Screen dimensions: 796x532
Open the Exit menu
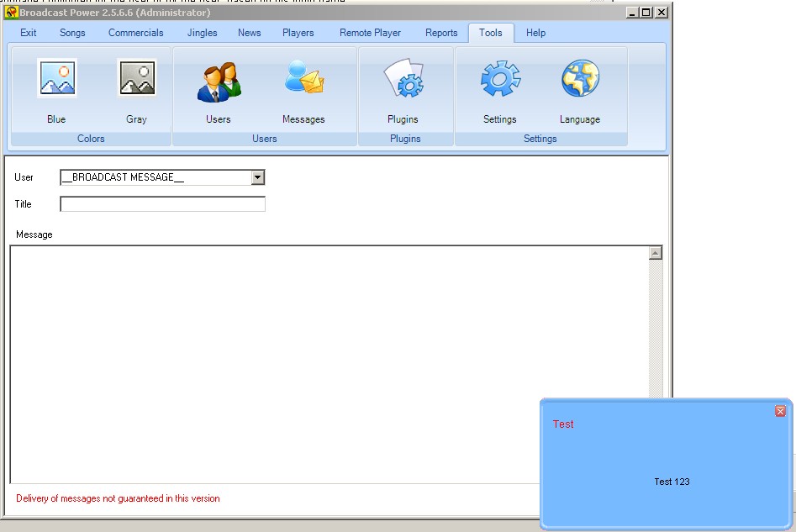[x=28, y=33]
